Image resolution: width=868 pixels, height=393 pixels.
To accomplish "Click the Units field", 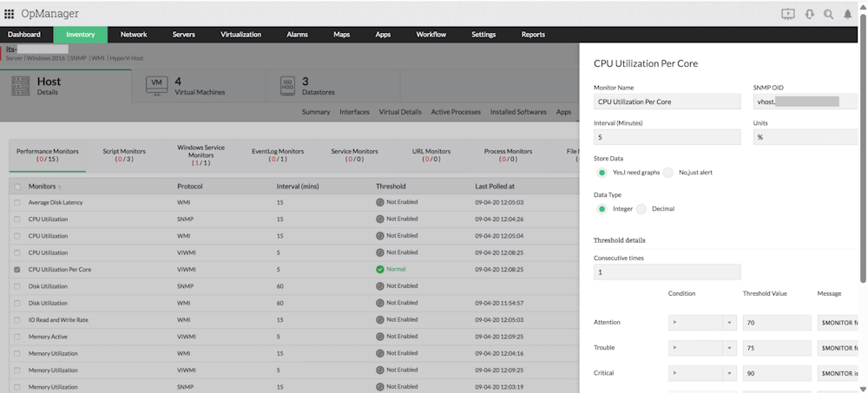I will coord(806,137).
